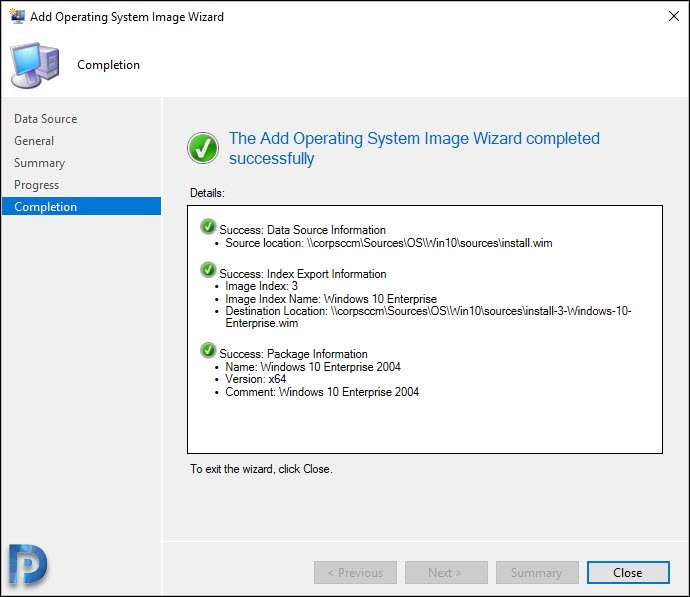Click the large green success checkmark icon
The width and height of the screenshot is (690, 597).
pyautogui.click(x=203, y=148)
